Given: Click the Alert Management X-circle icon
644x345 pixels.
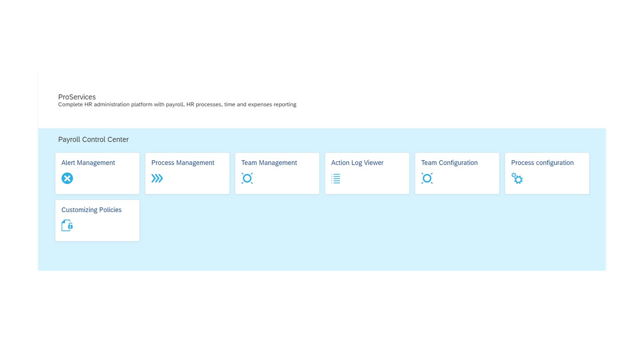Looking at the screenshot, I should (x=67, y=178).
